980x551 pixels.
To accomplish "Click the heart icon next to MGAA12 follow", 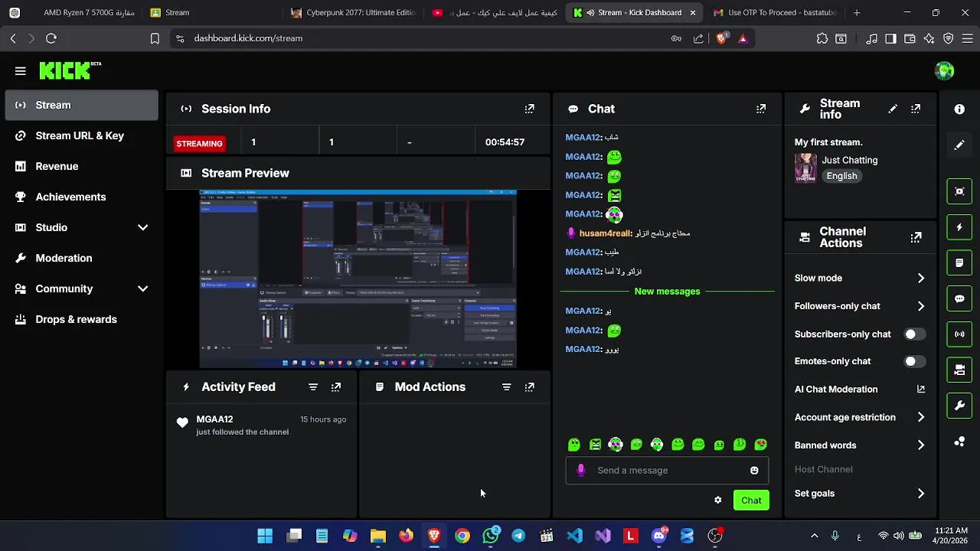I will tap(182, 423).
